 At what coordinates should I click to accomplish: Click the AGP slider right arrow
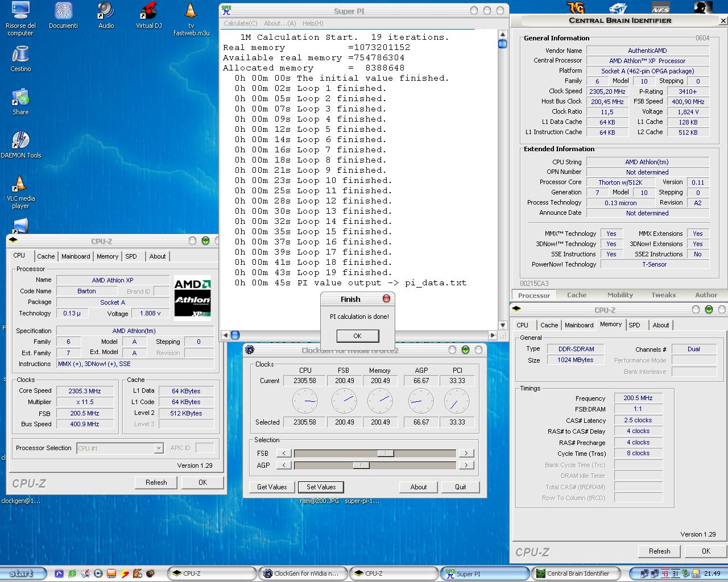(466, 465)
